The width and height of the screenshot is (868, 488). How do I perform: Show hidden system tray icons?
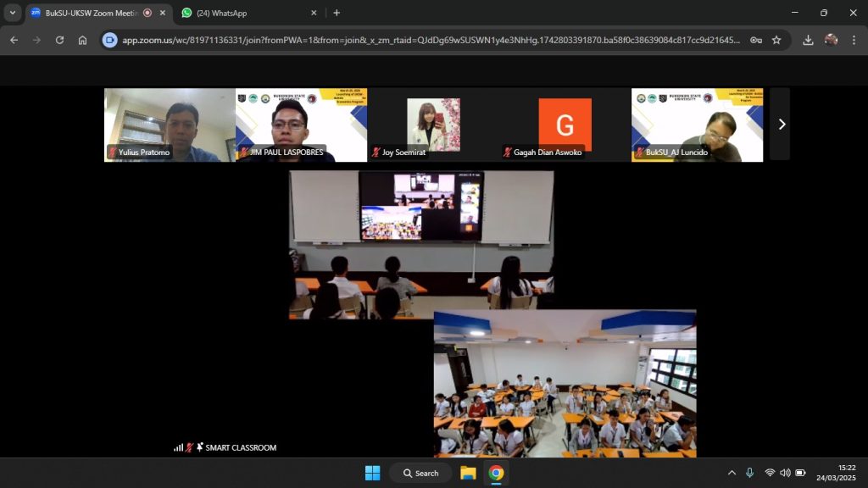coord(732,473)
